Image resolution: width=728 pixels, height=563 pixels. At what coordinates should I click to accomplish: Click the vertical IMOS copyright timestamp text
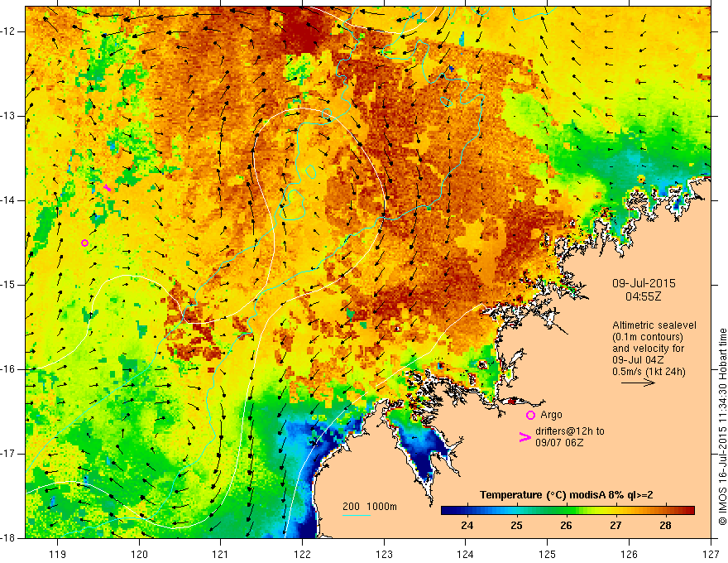point(722,426)
